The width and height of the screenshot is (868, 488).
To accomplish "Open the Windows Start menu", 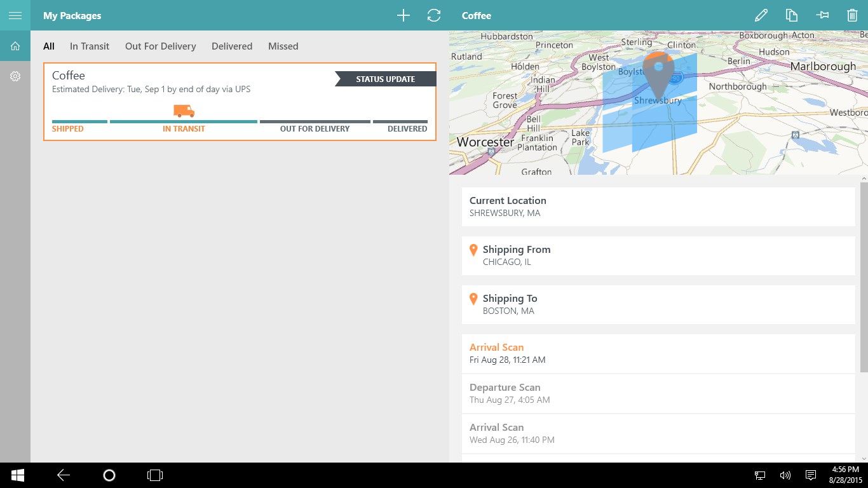I will (x=17, y=475).
